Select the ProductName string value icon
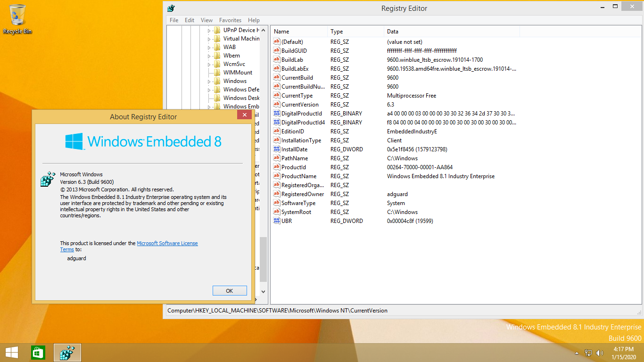The width and height of the screenshot is (644, 362). [277, 176]
